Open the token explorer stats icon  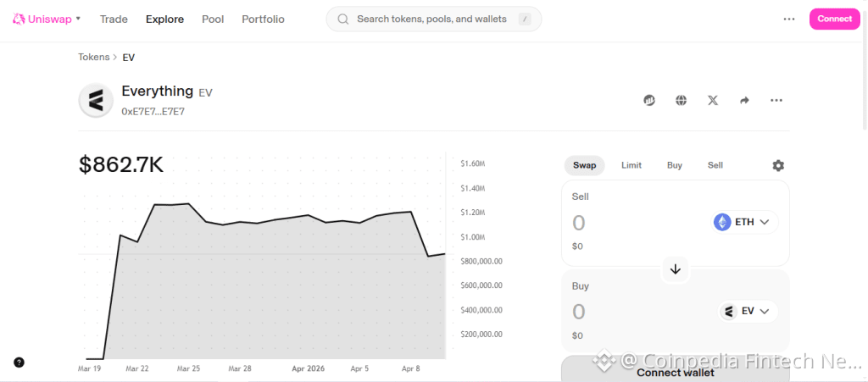649,100
